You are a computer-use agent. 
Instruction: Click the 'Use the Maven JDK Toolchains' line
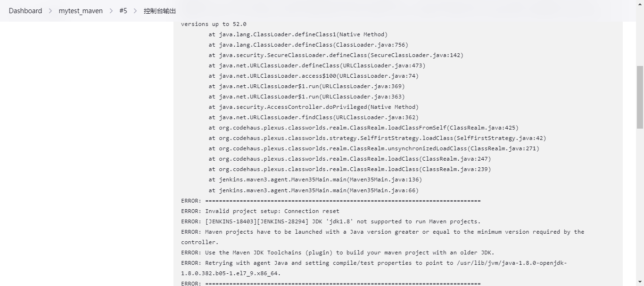(349, 253)
